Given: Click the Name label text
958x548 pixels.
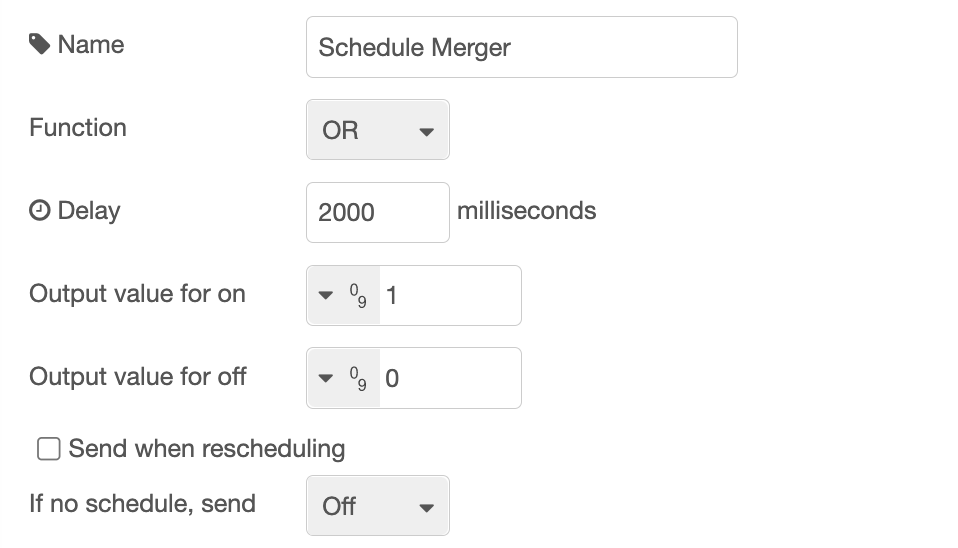Looking at the screenshot, I should click(x=91, y=45).
